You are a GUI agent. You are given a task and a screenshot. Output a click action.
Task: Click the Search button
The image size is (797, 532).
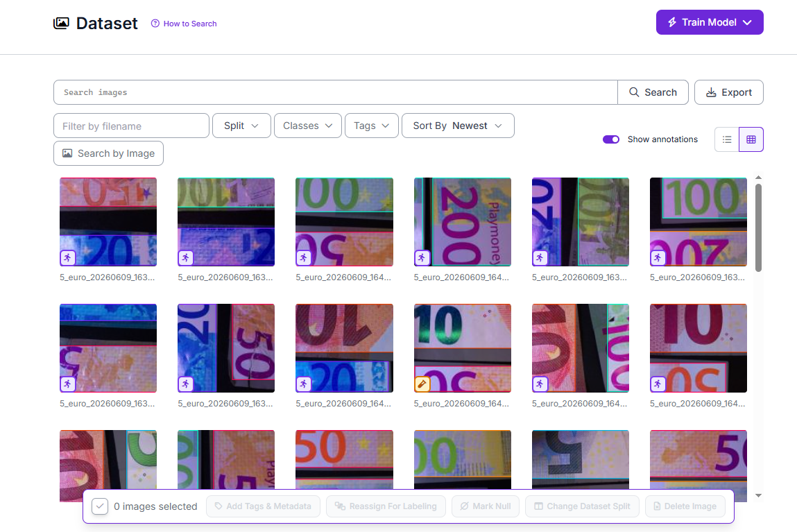[x=653, y=92]
